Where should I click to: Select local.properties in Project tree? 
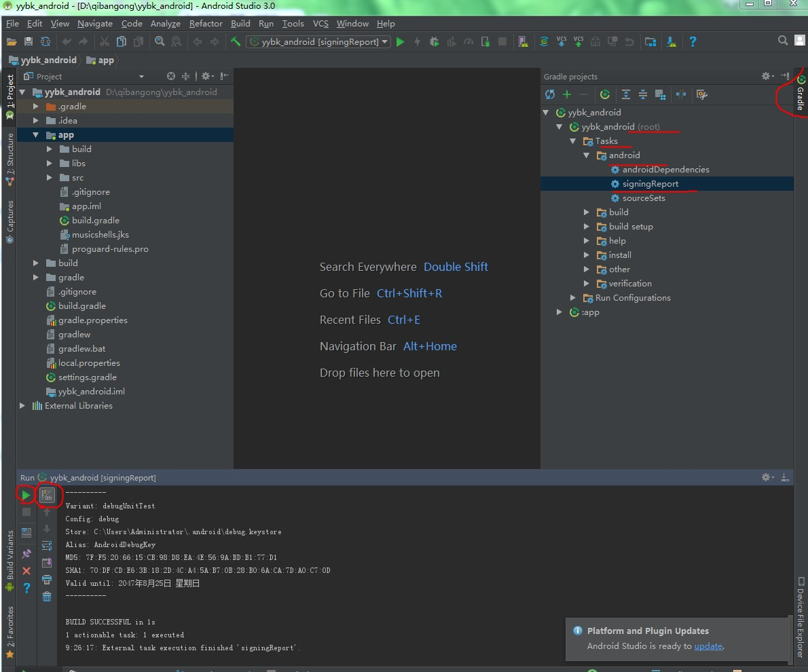click(89, 363)
